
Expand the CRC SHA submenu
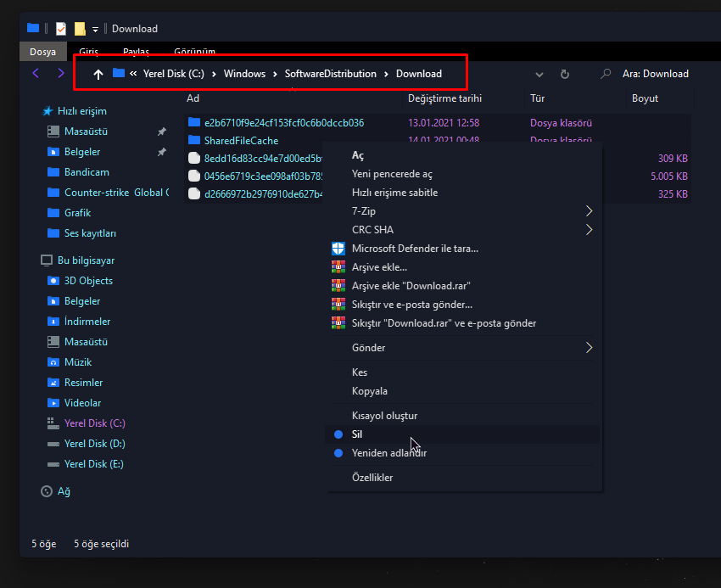(589, 230)
